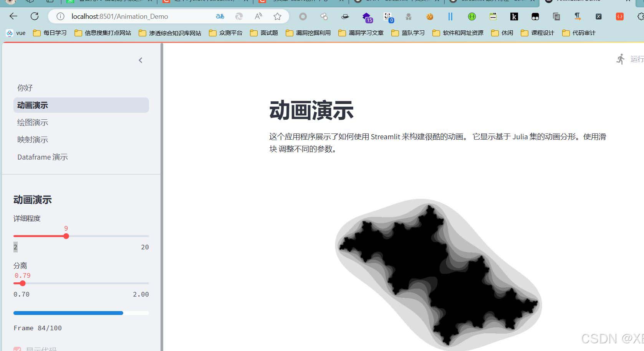The image size is (644, 351).
Task: Click the 分离 slider label
Action: (20, 265)
